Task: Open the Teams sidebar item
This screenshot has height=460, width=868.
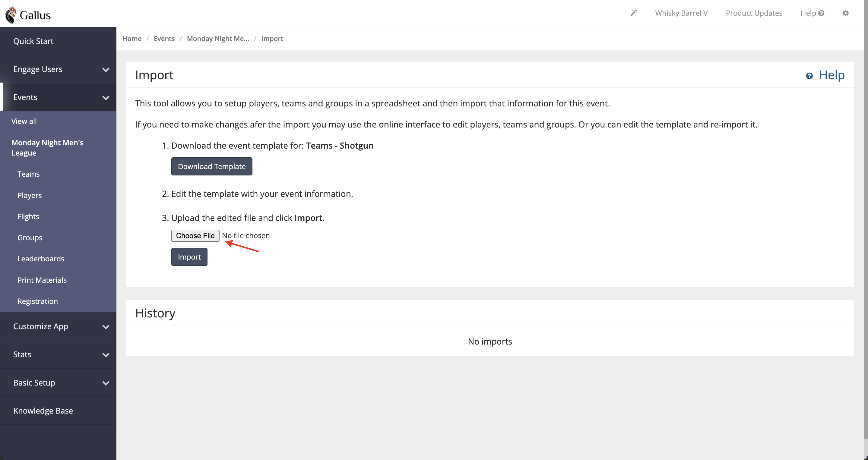Action: tap(29, 174)
